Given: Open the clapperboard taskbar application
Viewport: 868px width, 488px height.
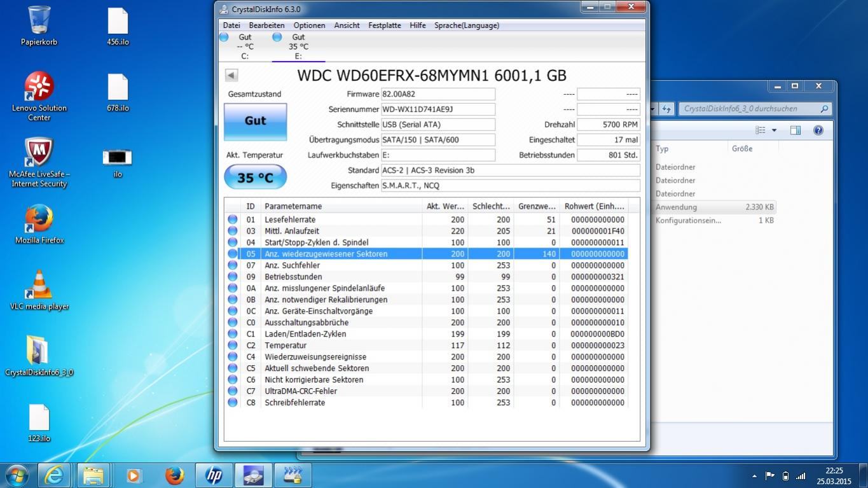Looking at the screenshot, I should point(293,475).
